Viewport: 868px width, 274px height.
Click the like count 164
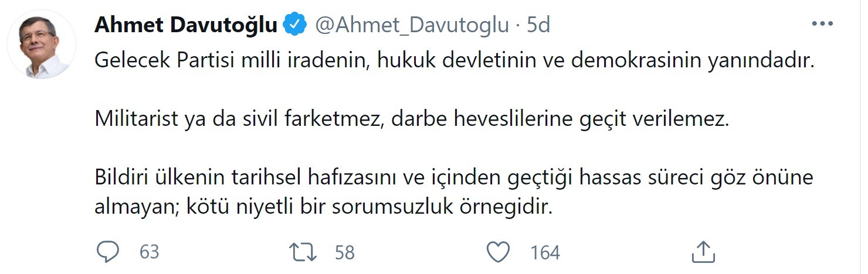545,252
